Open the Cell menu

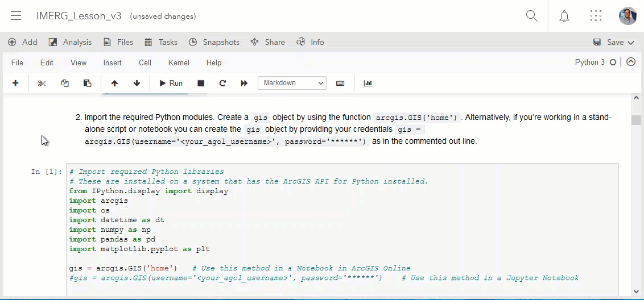(x=145, y=63)
